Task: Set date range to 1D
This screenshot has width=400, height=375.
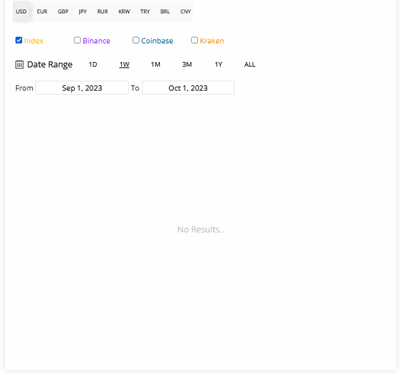Action: [x=93, y=64]
